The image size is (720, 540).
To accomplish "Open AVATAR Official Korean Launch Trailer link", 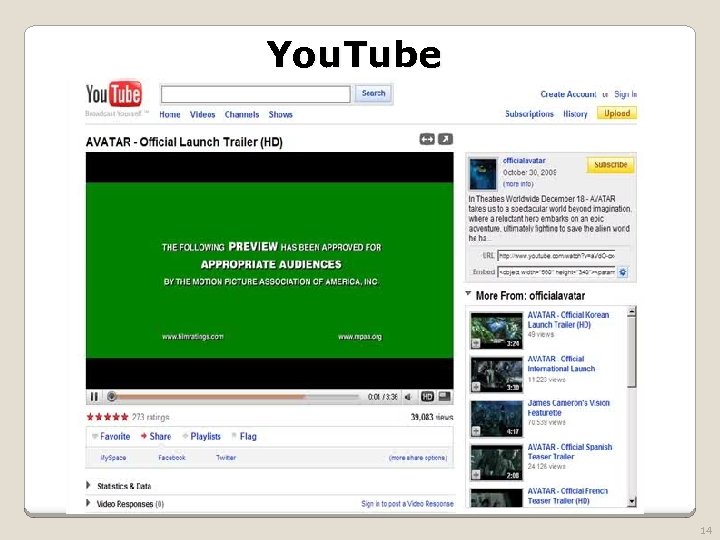I will [x=568, y=320].
